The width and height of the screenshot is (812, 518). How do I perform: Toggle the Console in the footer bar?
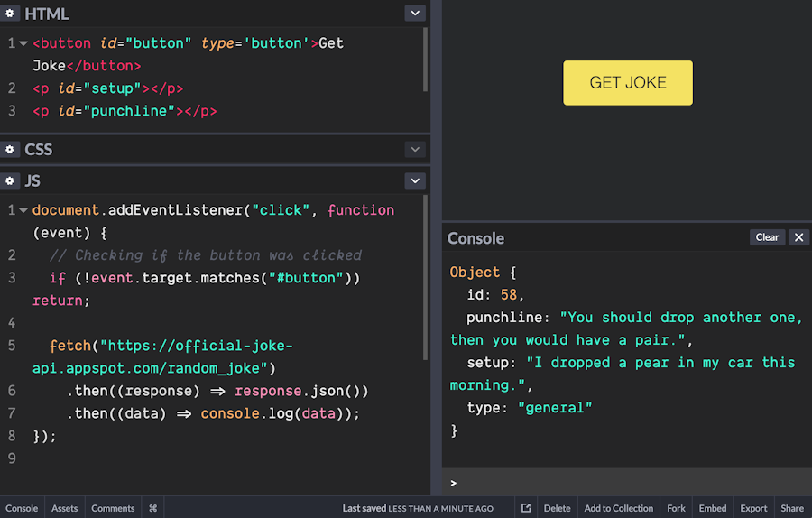click(x=22, y=508)
